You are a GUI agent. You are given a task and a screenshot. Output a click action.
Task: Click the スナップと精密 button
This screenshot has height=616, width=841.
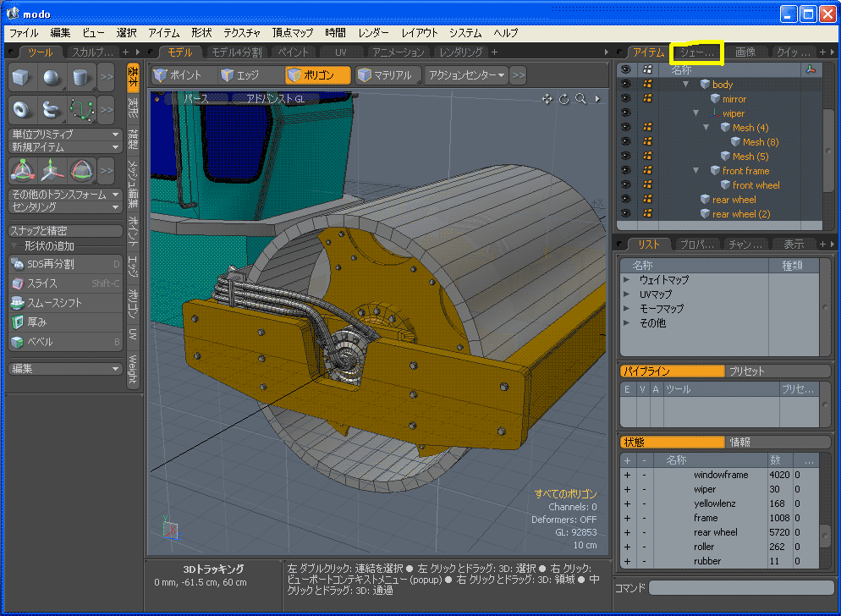(65, 230)
